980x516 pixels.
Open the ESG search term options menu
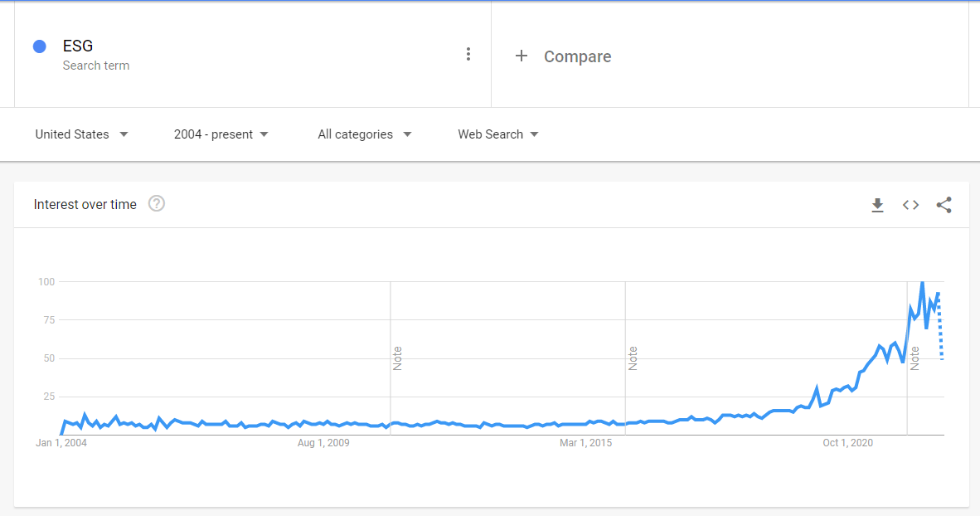(468, 55)
